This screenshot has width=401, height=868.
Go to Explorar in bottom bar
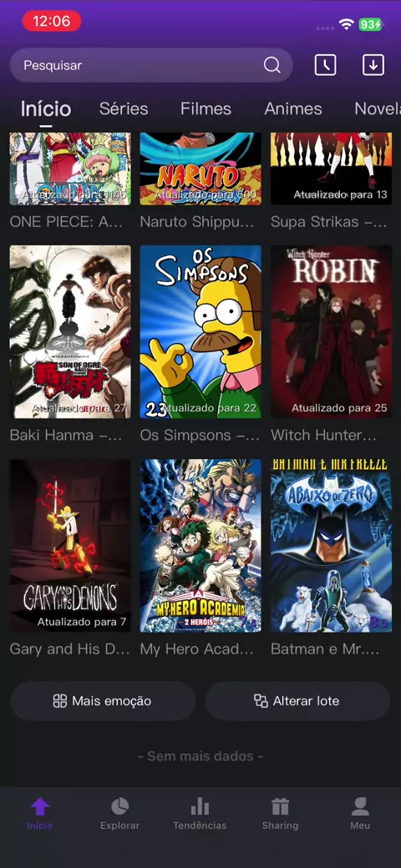(x=119, y=814)
